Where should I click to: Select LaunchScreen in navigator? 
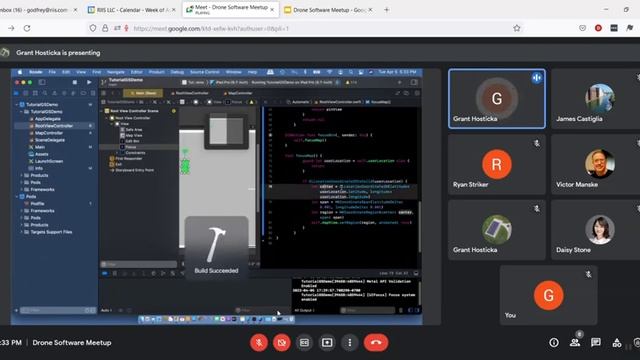coord(49,161)
